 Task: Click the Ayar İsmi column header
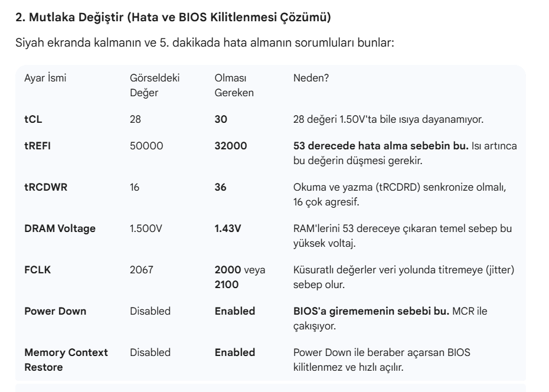click(45, 78)
